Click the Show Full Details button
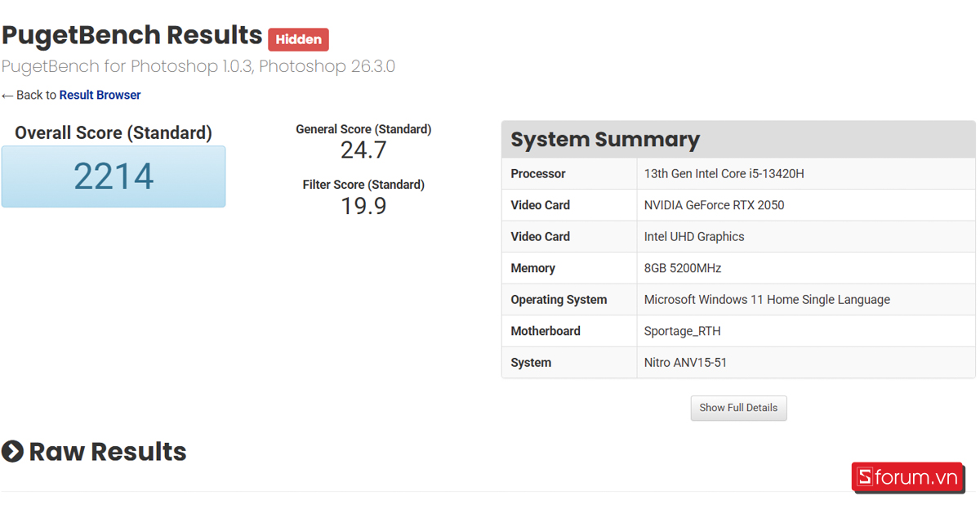 (x=738, y=408)
